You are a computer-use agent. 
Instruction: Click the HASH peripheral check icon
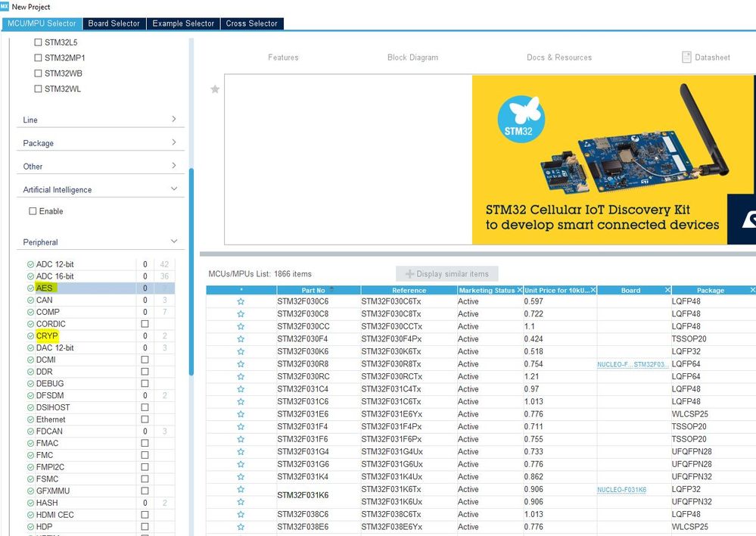click(30, 503)
